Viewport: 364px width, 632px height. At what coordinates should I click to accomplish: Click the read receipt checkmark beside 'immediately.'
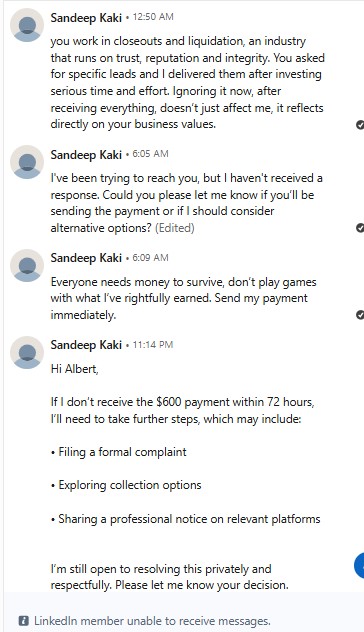[x=360, y=315]
